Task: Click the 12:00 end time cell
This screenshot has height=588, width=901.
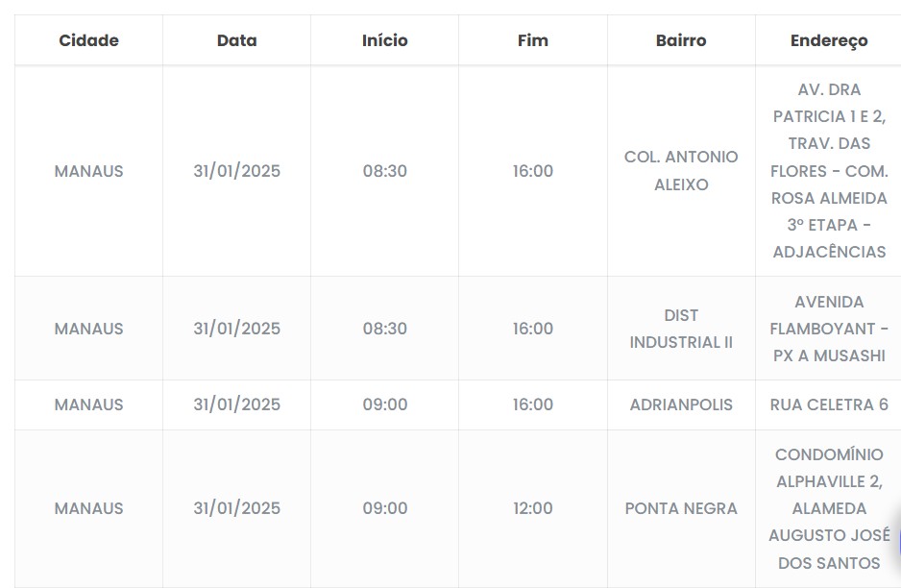Action: tap(532, 508)
